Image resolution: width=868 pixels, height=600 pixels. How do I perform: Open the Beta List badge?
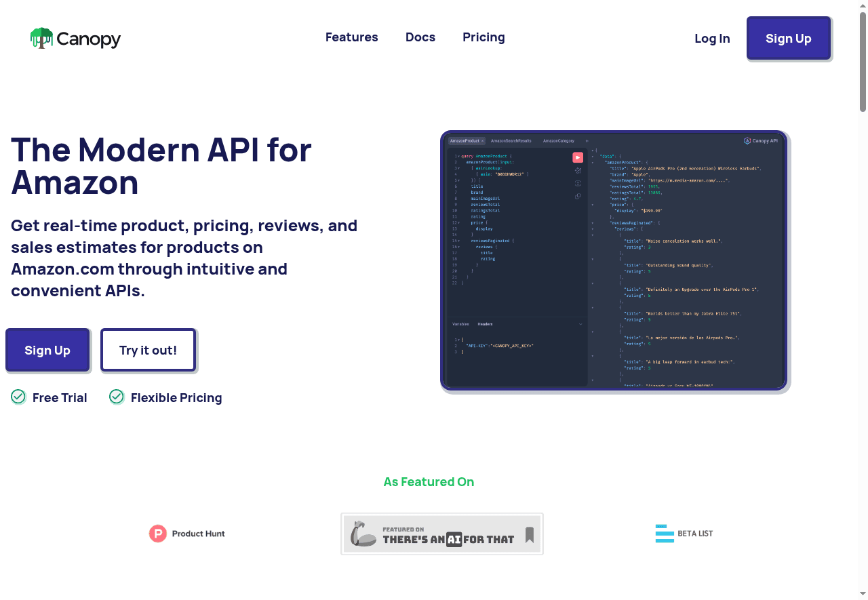(684, 534)
